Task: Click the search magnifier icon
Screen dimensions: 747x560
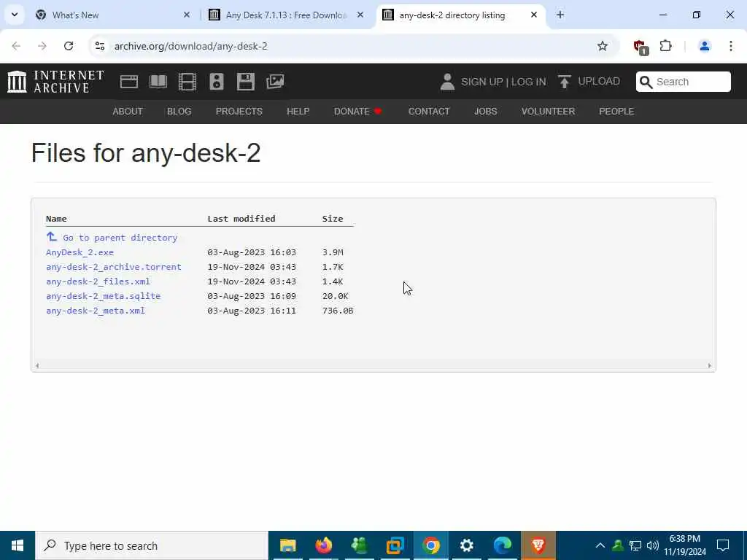Action: click(x=646, y=82)
